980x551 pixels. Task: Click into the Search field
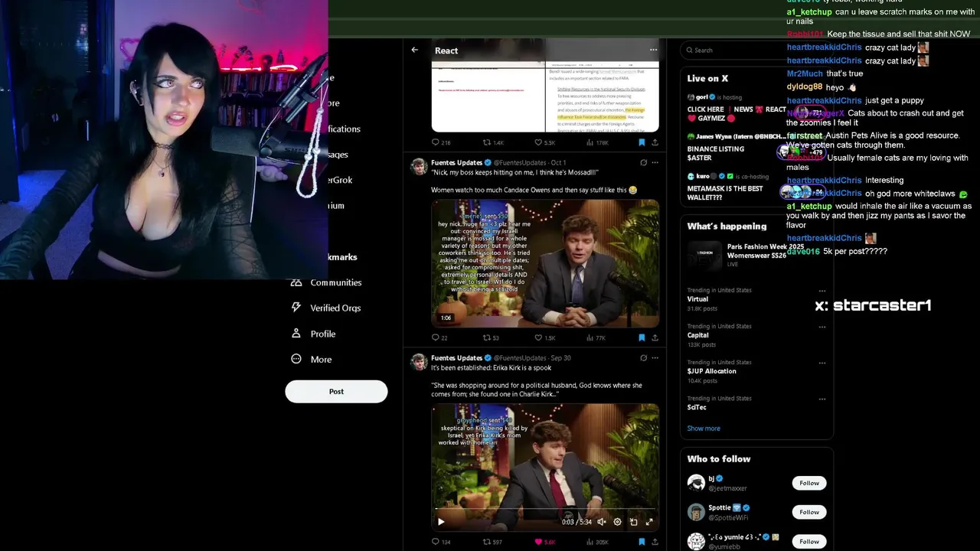[756, 50]
